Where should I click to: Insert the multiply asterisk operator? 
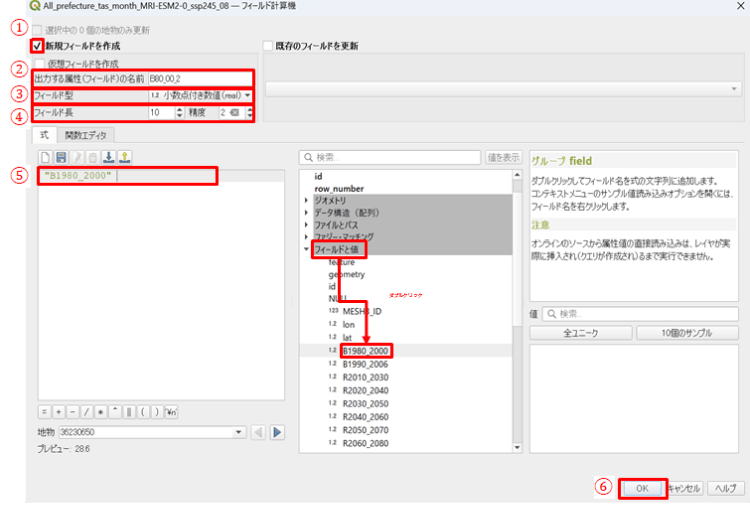tap(101, 411)
